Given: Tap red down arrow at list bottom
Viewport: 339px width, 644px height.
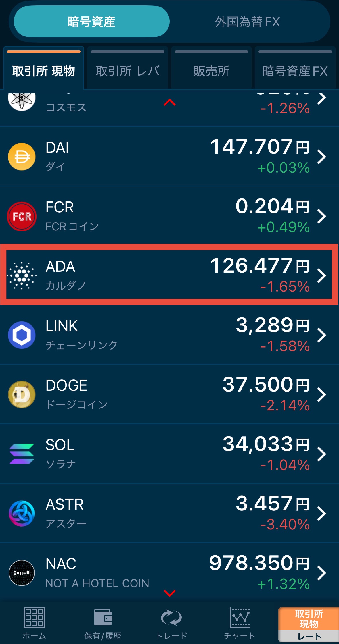Looking at the screenshot, I should tap(170, 593).
